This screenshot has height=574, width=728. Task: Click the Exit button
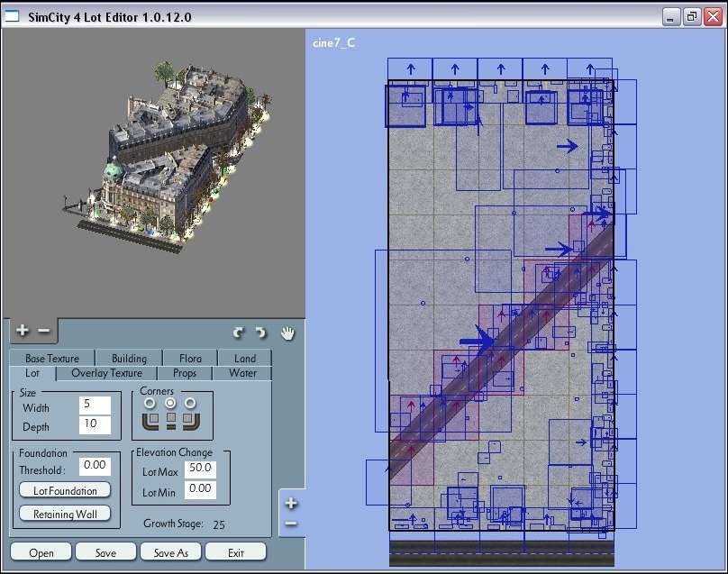(236, 552)
